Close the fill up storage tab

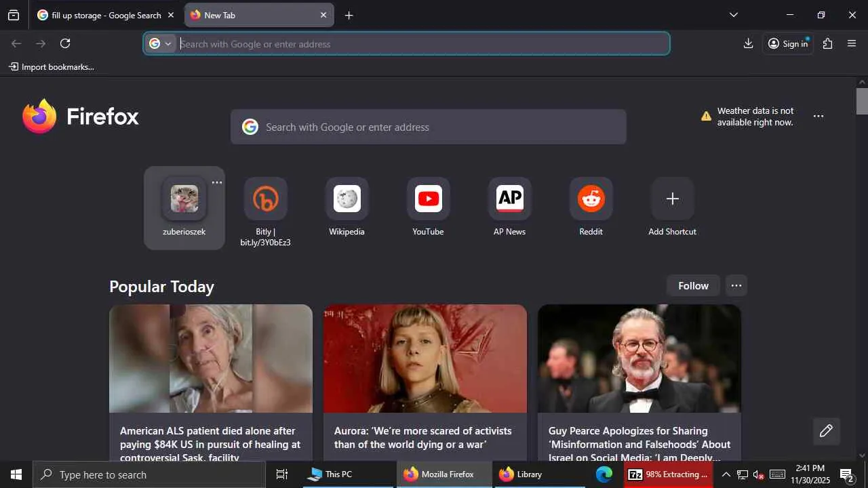point(171,15)
